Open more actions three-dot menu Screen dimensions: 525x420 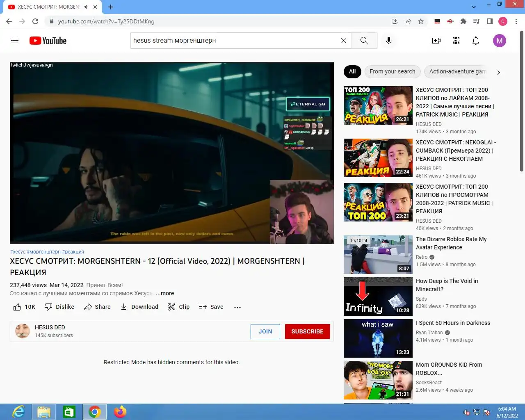237,307
